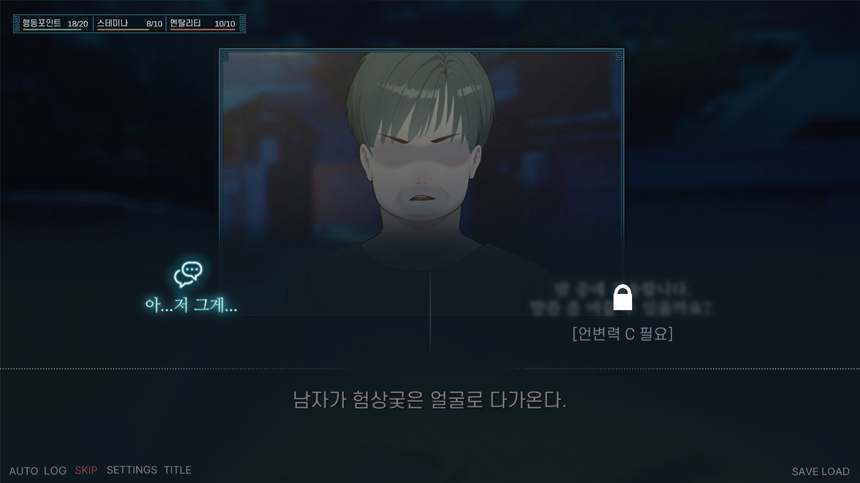
Task: Return to the TITLE screen
Action: [x=178, y=470]
